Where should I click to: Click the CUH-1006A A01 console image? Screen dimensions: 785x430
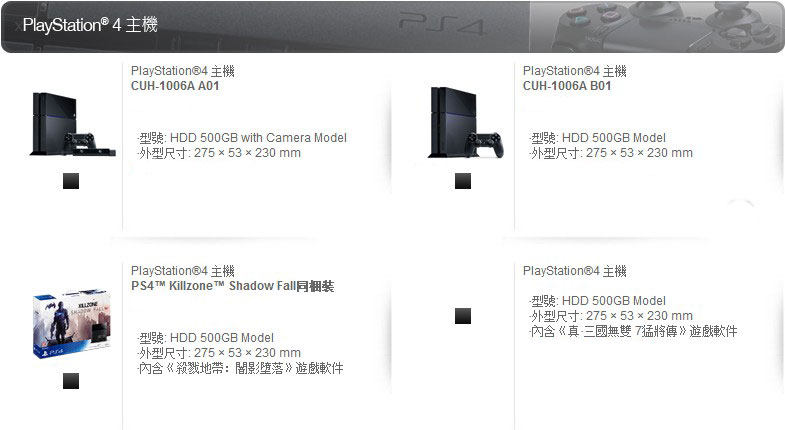click(x=73, y=124)
